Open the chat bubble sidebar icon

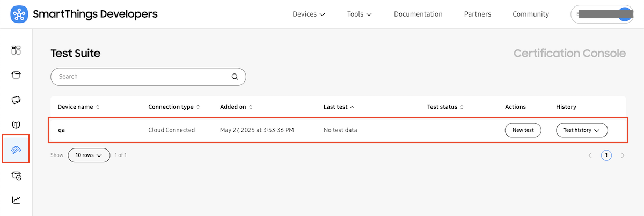tap(16, 100)
